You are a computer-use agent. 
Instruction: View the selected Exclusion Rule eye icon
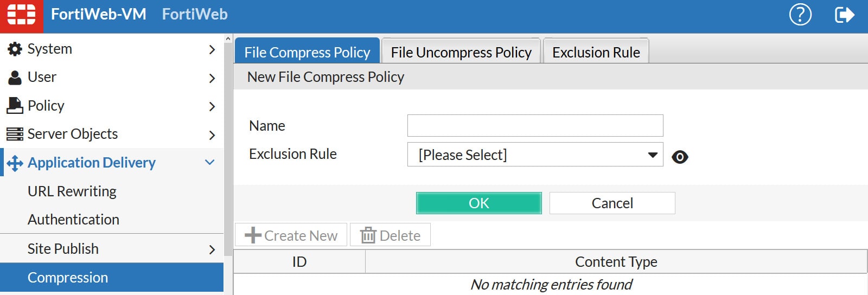(x=680, y=157)
